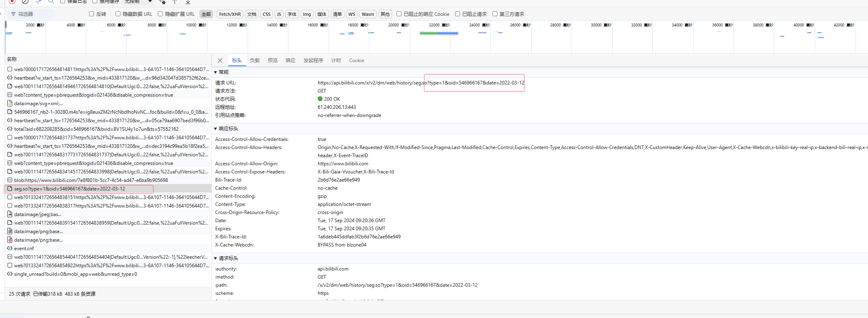Viewport: 868px width, 318px height.
Task: Click the import HAR upload icon
Action: [x=175, y=2]
